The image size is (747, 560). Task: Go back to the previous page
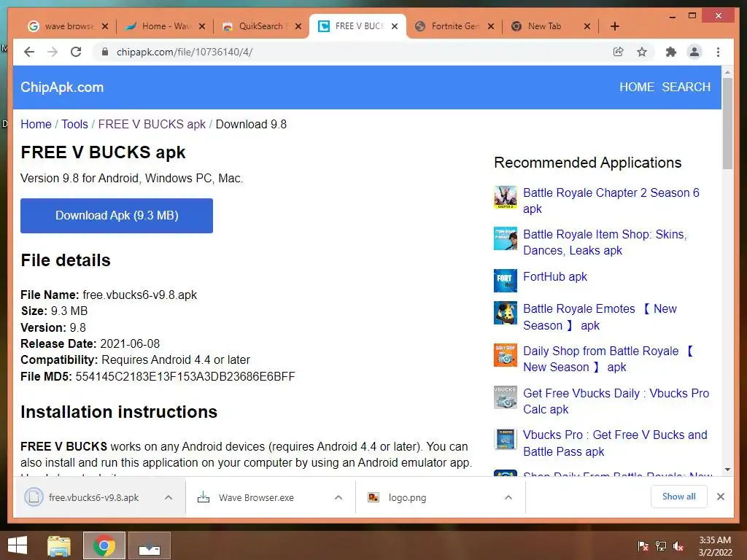pyautogui.click(x=29, y=52)
